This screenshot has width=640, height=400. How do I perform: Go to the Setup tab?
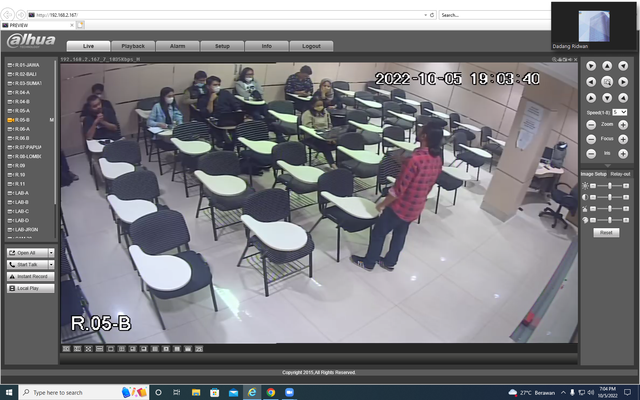click(222, 46)
